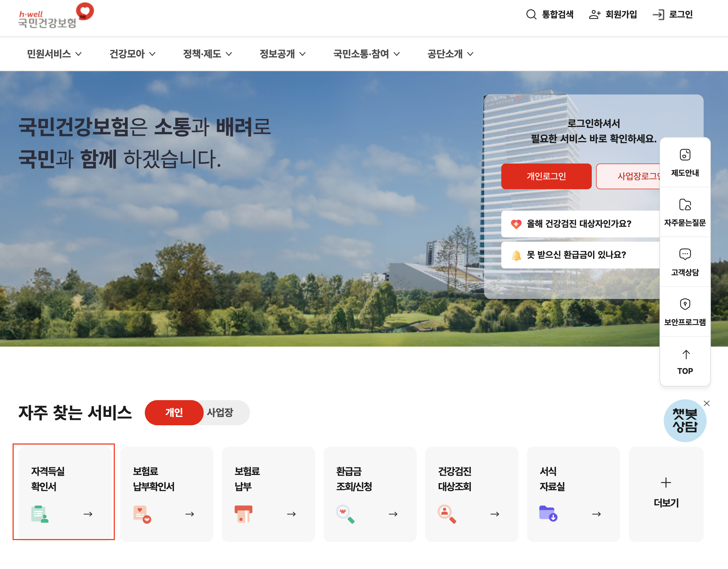Open the 고객상담 chat bubble icon

point(685,254)
